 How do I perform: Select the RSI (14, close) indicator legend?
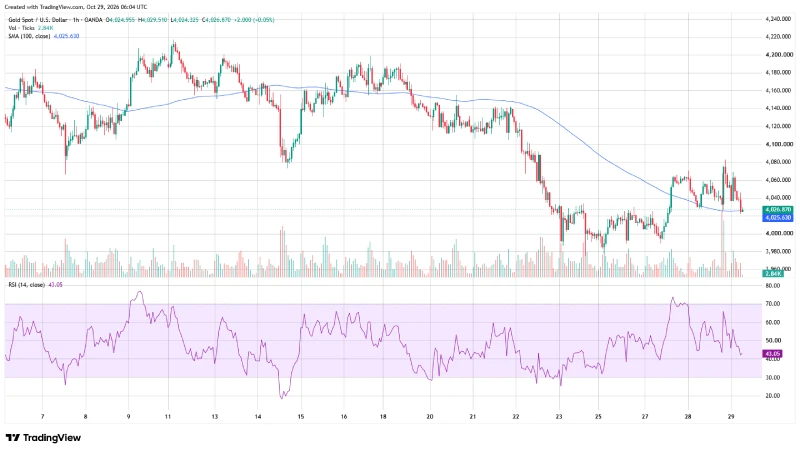pos(26,285)
